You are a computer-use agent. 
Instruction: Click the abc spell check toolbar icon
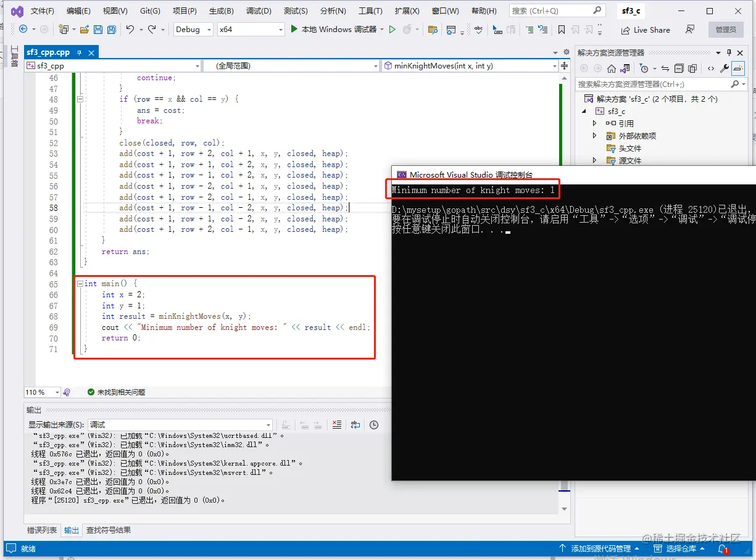pyautogui.click(x=479, y=30)
